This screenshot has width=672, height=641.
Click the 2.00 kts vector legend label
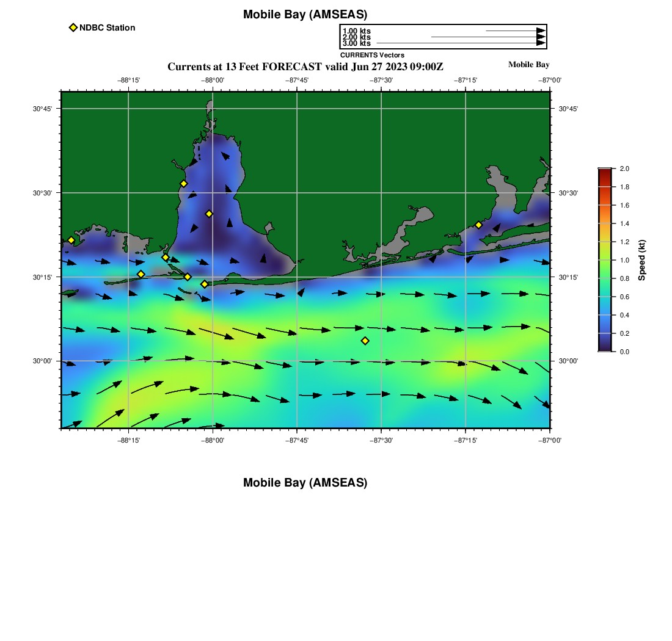[356, 37]
